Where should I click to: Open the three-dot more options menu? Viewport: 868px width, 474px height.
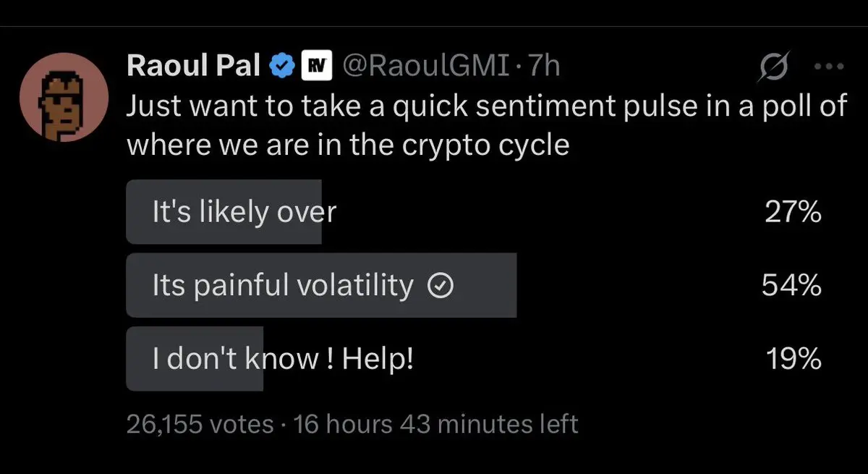[x=829, y=67]
